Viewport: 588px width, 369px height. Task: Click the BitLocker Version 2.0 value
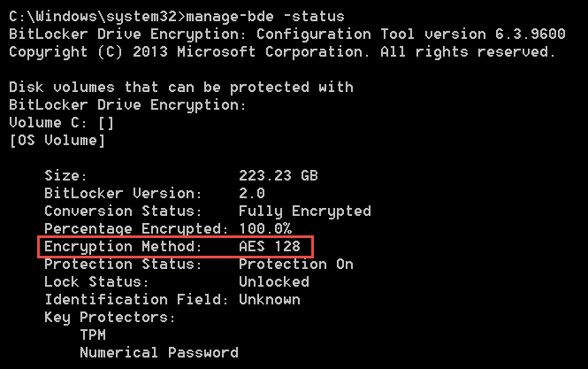[x=252, y=193]
